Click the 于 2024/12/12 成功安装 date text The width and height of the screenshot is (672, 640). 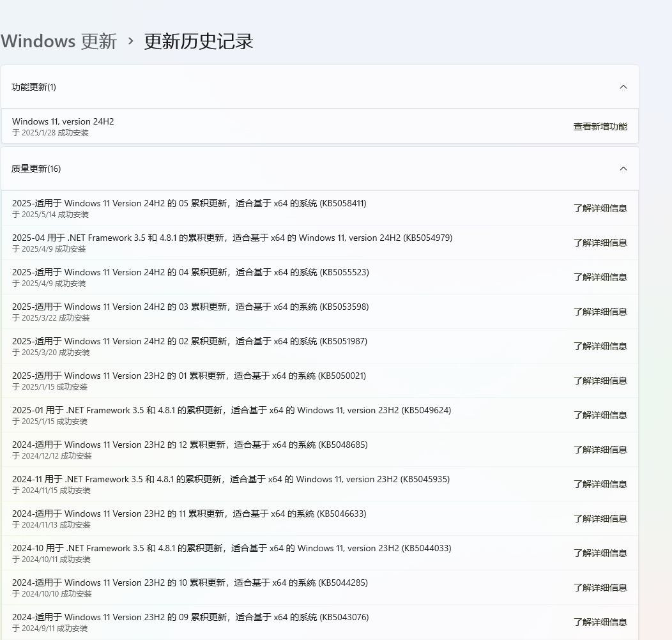[52, 456]
